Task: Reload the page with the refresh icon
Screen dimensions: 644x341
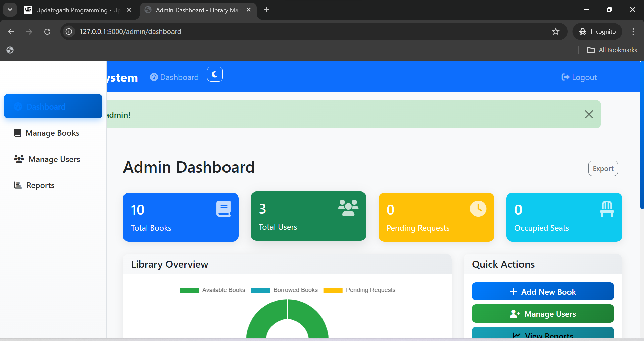Action: tap(47, 32)
